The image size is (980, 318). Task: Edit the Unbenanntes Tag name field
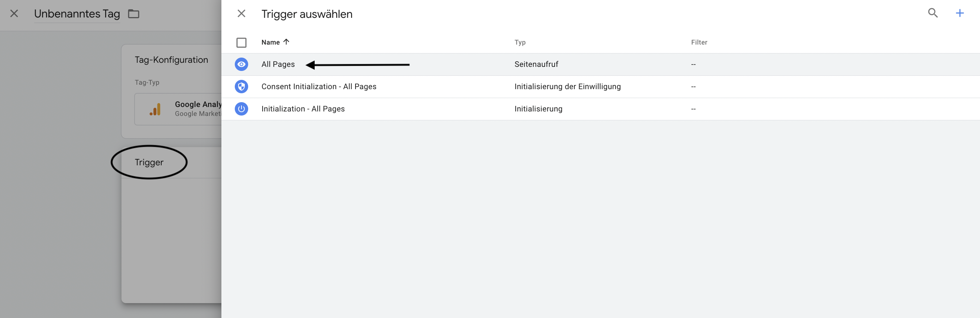coord(77,14)
